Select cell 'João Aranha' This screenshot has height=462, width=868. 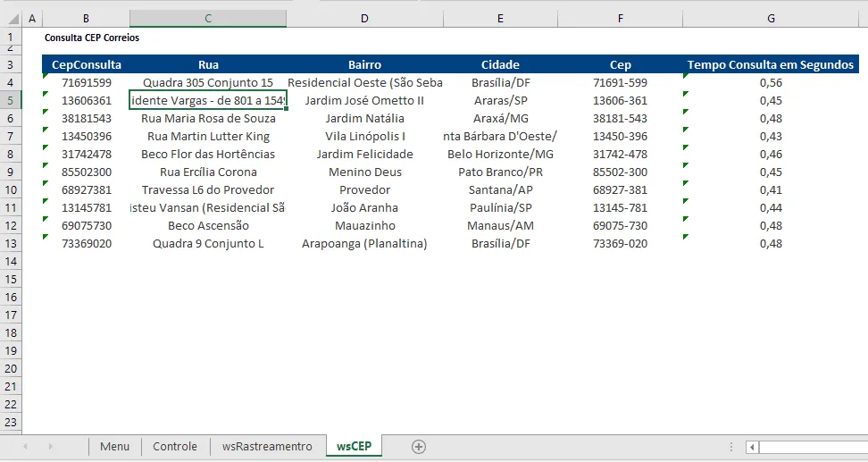click(x=364, y=207)
